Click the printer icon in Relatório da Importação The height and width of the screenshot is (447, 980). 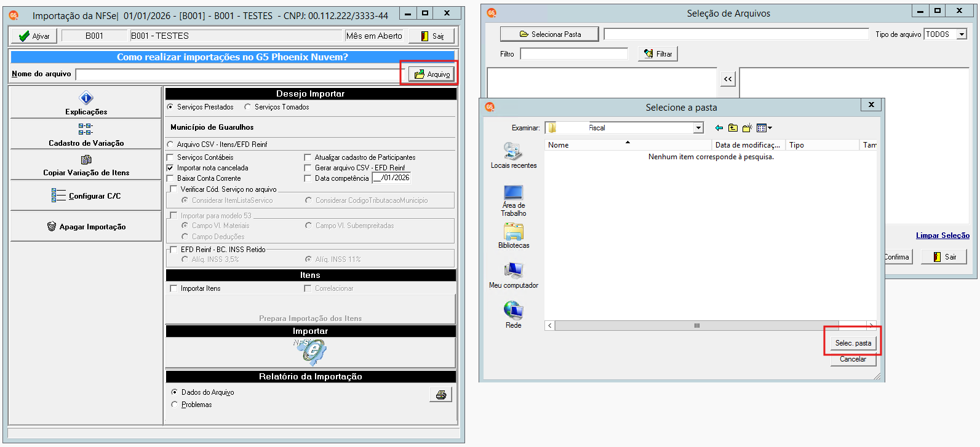click(x=440, y=395)
